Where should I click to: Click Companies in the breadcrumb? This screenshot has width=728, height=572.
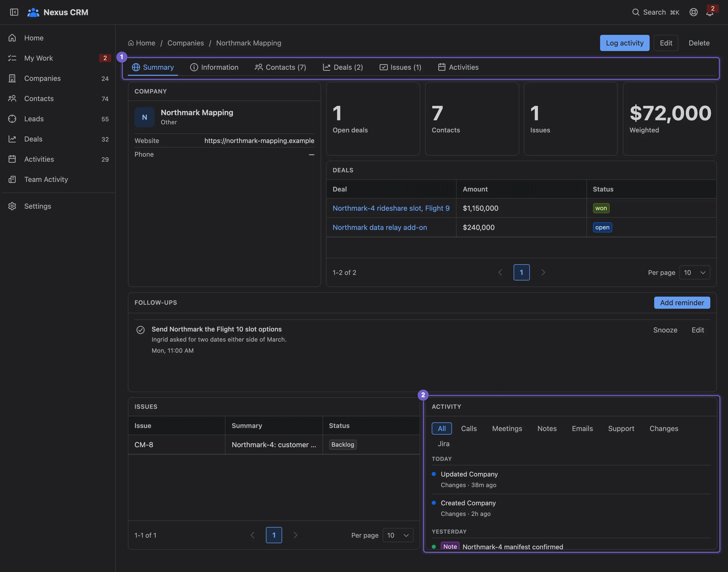[186, 43]
